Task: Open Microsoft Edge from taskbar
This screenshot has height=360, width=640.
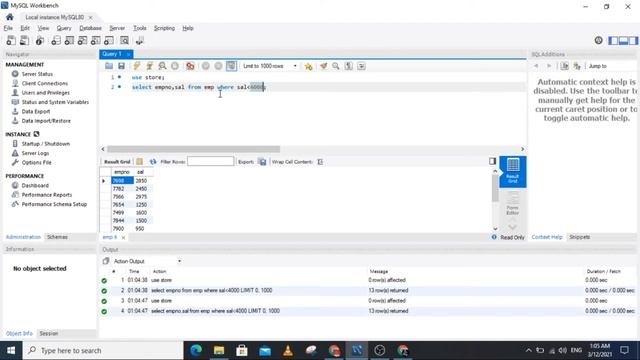Action: (x=196, y=350)
